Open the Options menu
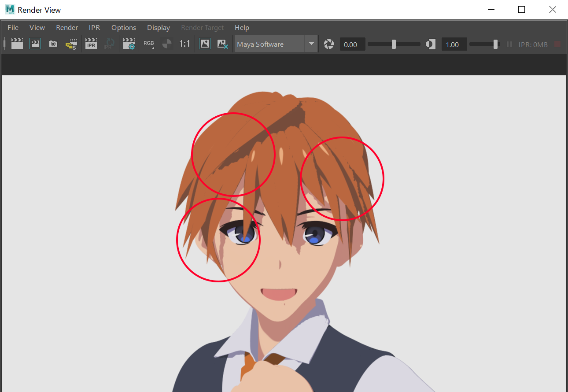This screenshot has height=392, width=568. [124, 27]
